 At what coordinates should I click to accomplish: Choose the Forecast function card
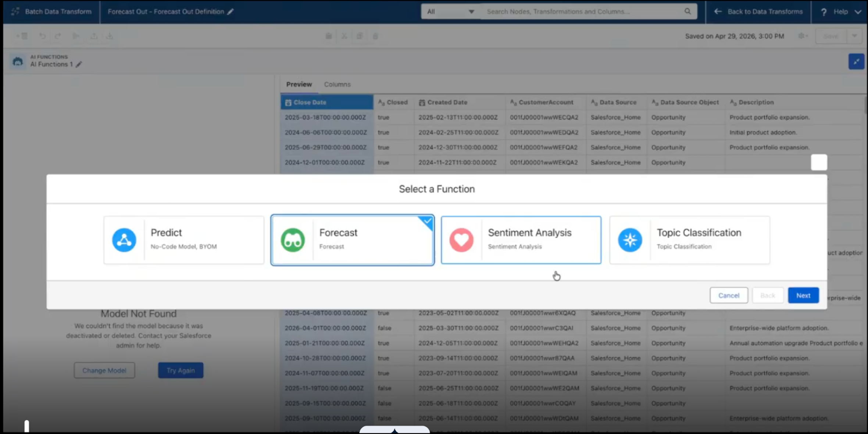coord(353,240)
